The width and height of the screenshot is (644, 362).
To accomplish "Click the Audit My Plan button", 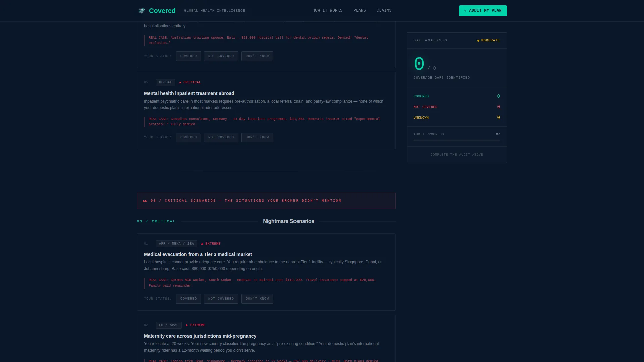I will click(483, 11).
